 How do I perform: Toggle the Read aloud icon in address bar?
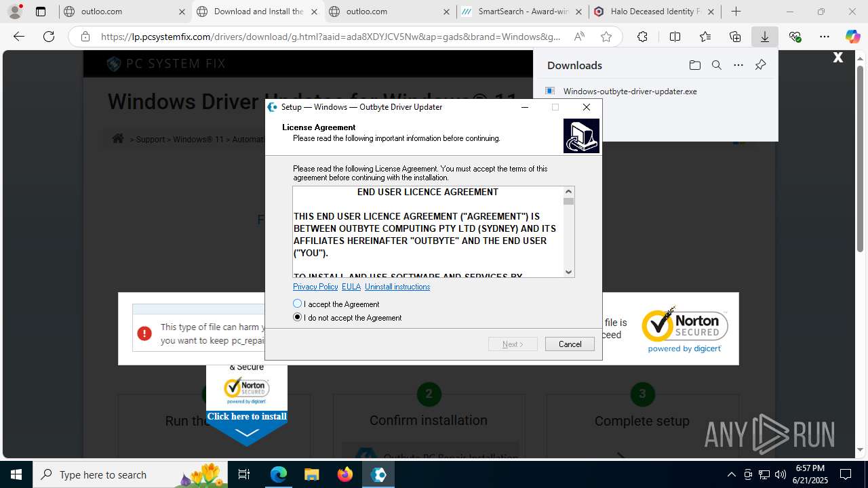tap(579, 37)
